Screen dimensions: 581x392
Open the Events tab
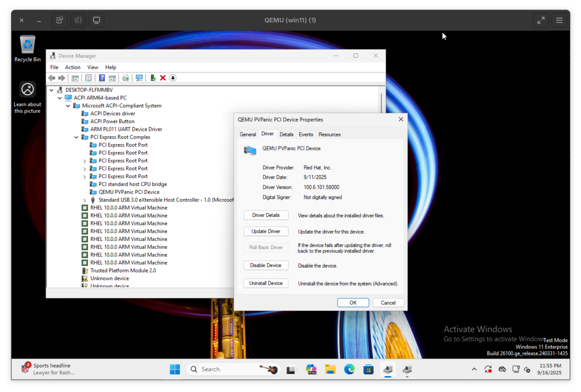click(306, 135)
